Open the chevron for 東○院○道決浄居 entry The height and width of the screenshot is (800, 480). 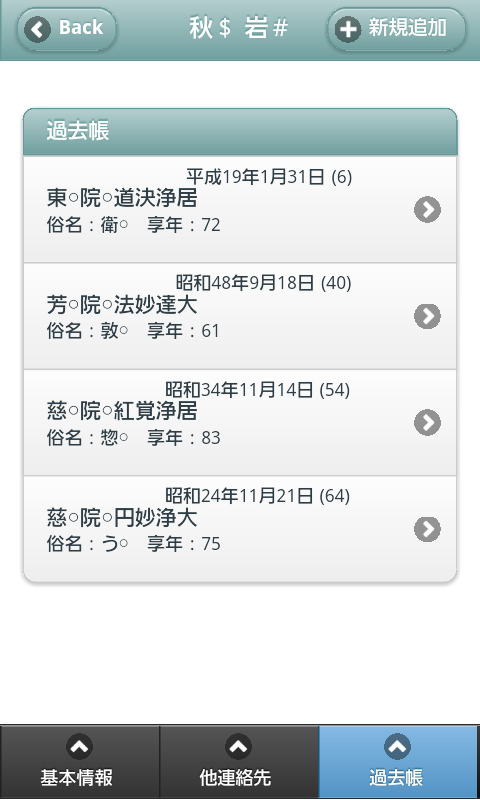(427, 210)
